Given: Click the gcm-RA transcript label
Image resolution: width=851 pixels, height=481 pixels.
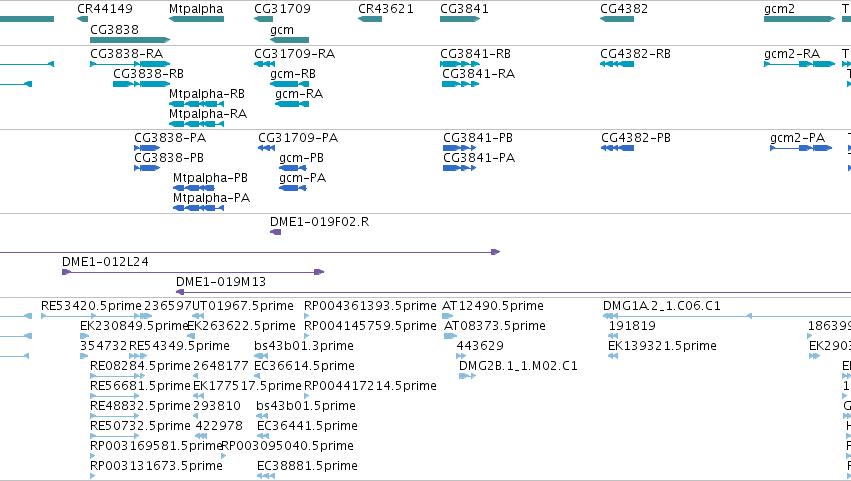Looking at the screenshot, I should pyautogui.click(x=299, y=94).
